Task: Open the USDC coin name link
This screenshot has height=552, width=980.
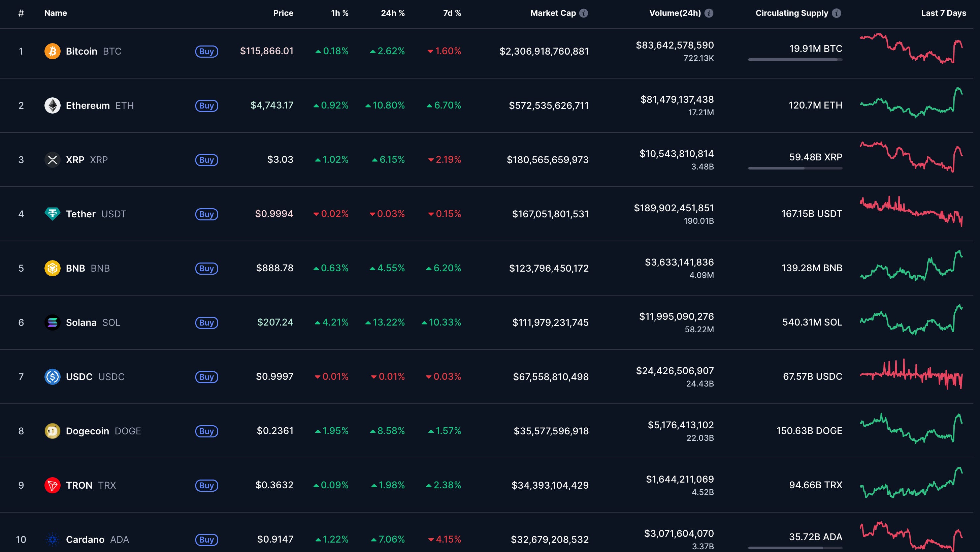Action: pos(79,376)
